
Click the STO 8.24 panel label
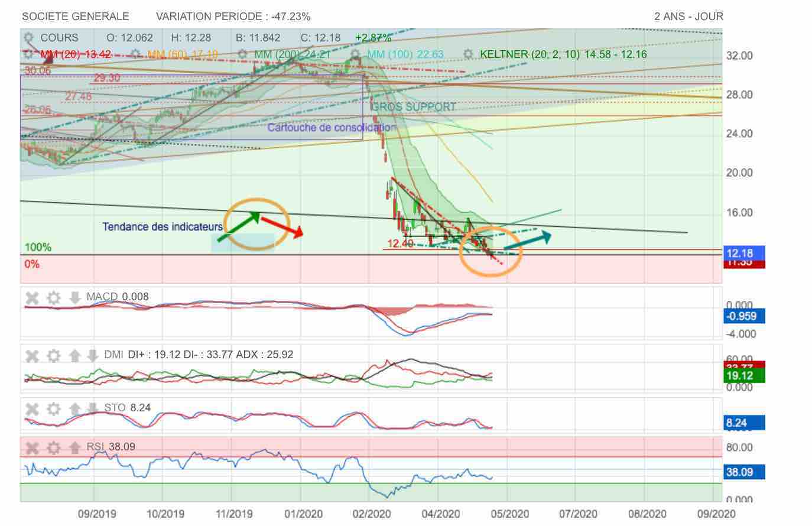128,408
